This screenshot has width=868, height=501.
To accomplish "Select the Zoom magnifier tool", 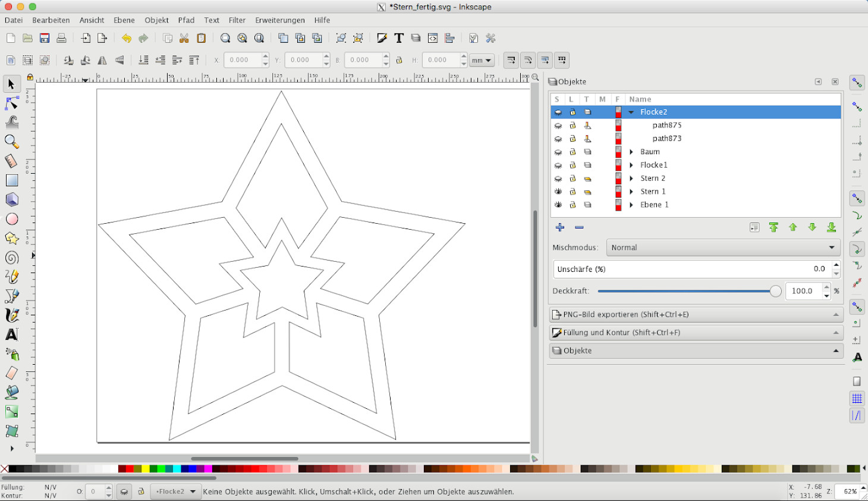I will 11,142.
